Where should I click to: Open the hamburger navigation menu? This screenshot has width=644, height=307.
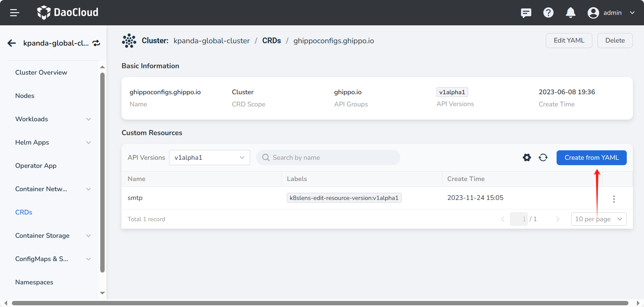[x=15, y=13]
